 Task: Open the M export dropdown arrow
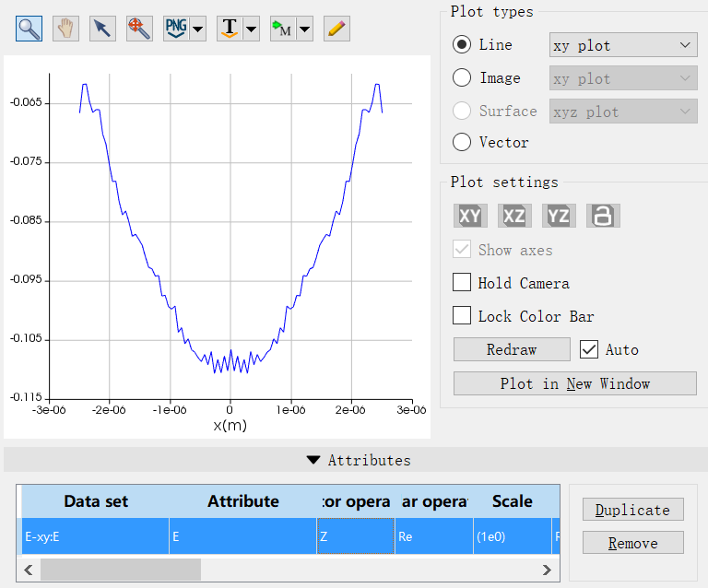(x=305, y=29)
